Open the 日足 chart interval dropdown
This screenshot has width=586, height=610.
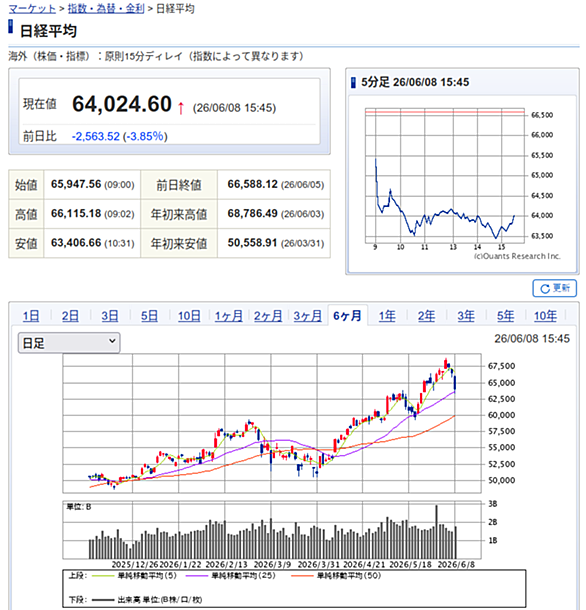[69, 343]
